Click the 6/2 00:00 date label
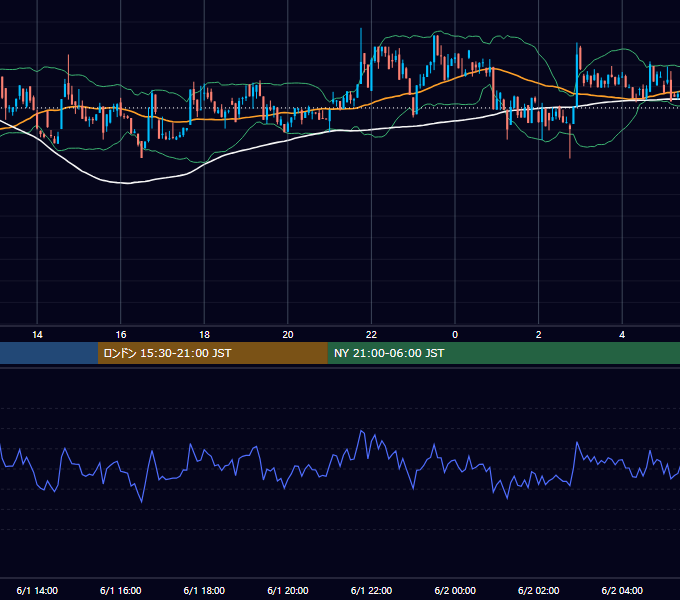 click(x=455, y=590)
